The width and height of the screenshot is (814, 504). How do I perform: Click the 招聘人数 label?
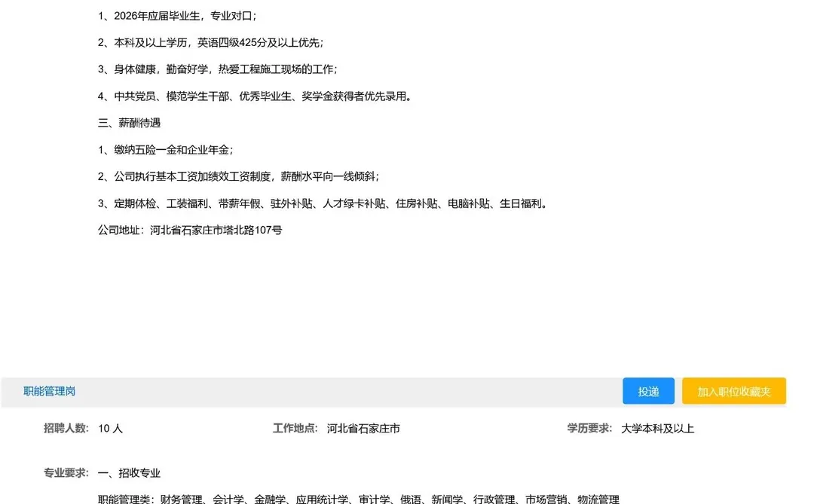coord(68,429)
